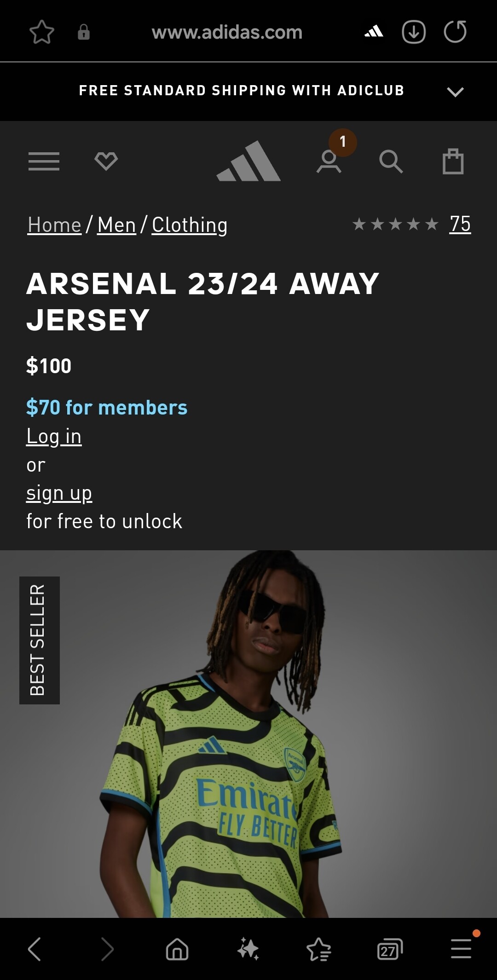This screenshot has height=980, width=497.
Task: Open the shopping bag icon
Action: (x=453, y=161)
